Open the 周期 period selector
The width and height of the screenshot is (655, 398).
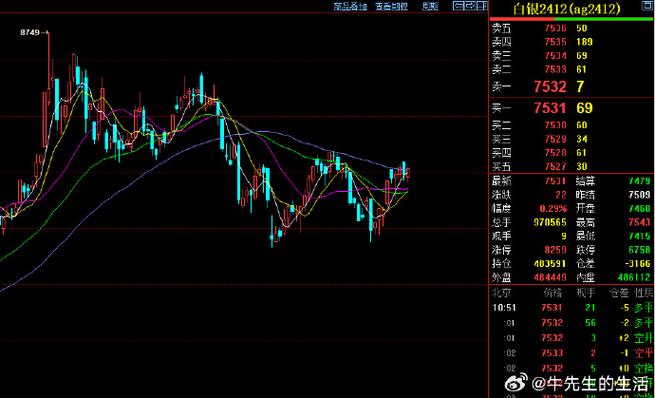click(x=430, y=6)
